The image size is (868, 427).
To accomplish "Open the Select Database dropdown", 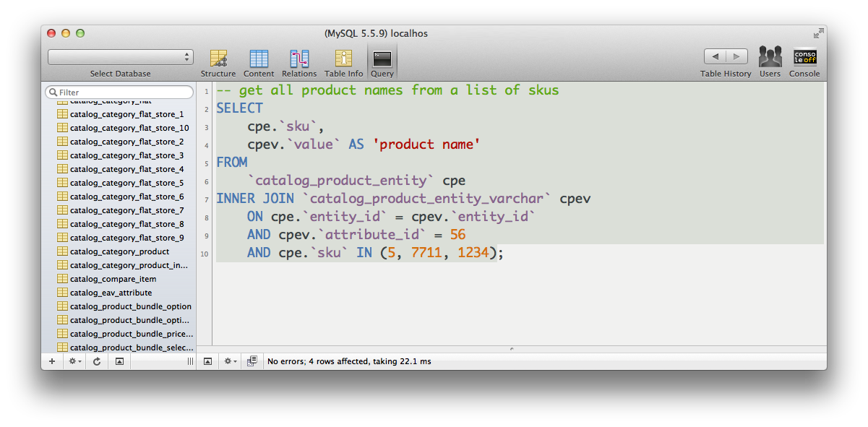I will pyautogui.click(x=121, y=57).
